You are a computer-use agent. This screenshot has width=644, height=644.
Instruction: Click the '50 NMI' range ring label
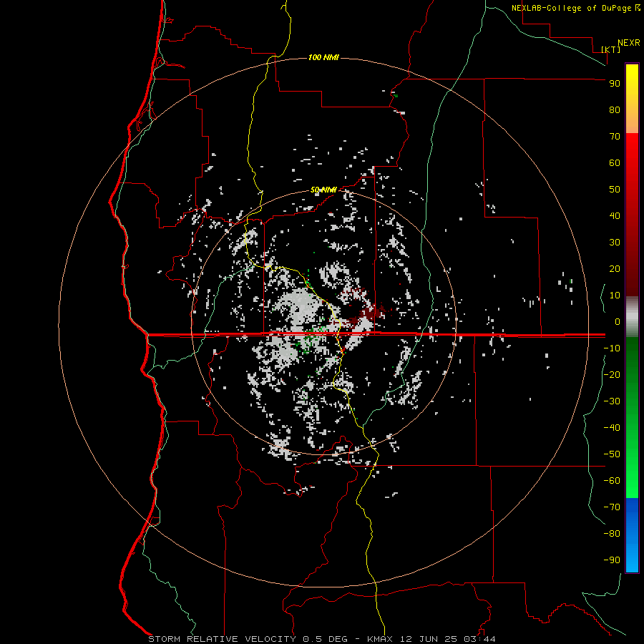[x=323, y=190]
